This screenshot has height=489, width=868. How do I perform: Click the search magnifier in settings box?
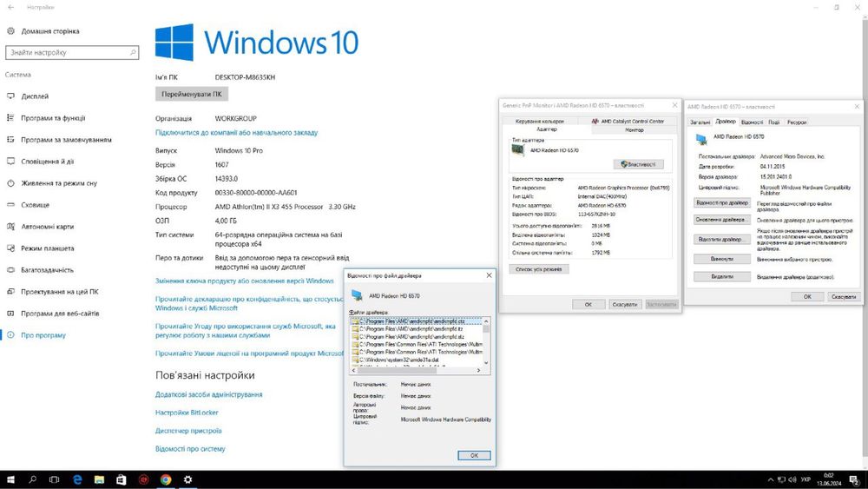[x=133, y=53]
